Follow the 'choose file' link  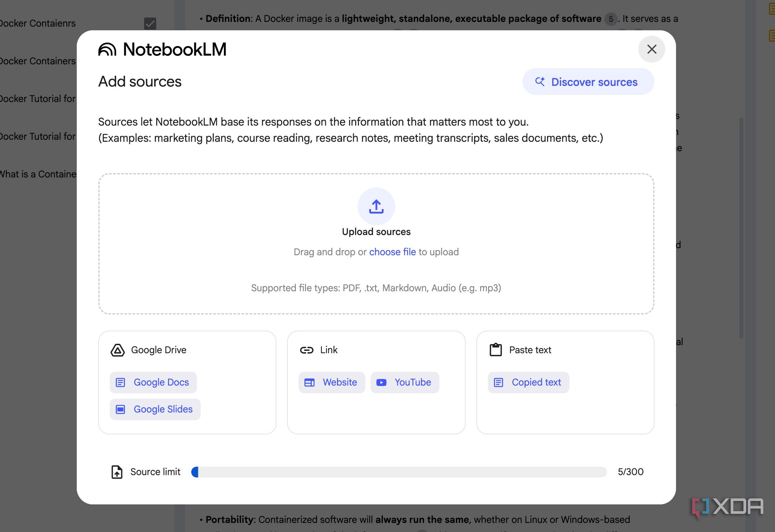tap(393, 252)
